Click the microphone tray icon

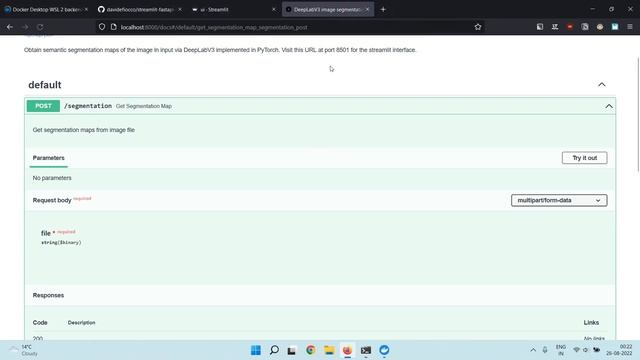click(545, 350)
